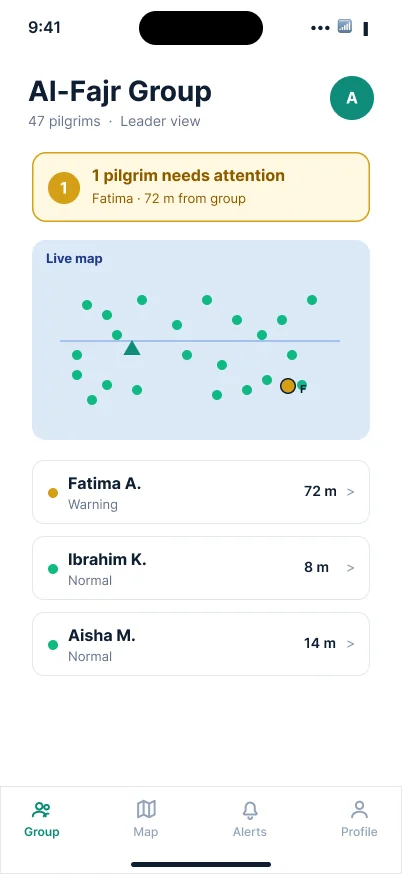
Task: Open the Map tab icon
Action: tap(146, 809)
